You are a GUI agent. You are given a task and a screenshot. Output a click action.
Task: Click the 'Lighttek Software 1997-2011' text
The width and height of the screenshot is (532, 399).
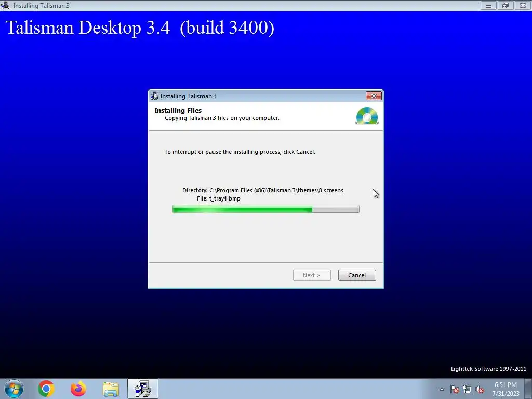pos(488,369)
